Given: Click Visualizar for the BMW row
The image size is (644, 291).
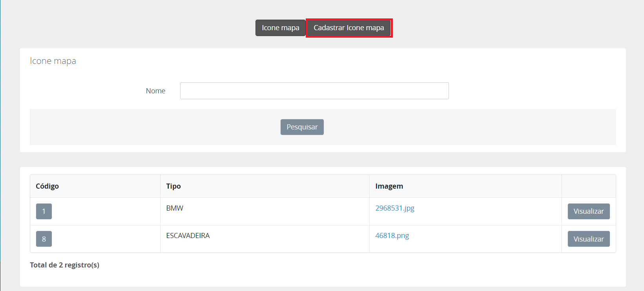Looking at the screenshot, I should (x=589, y=211).
